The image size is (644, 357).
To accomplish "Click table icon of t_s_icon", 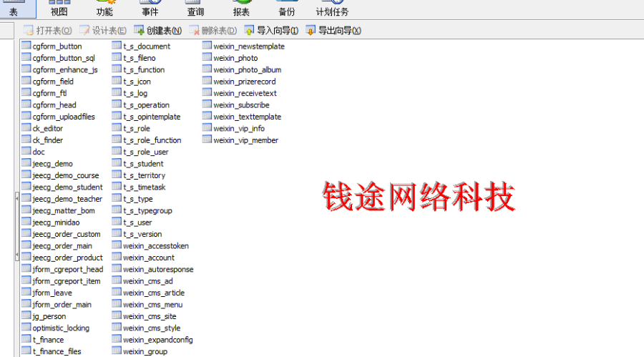I will (x=117, y=81).
